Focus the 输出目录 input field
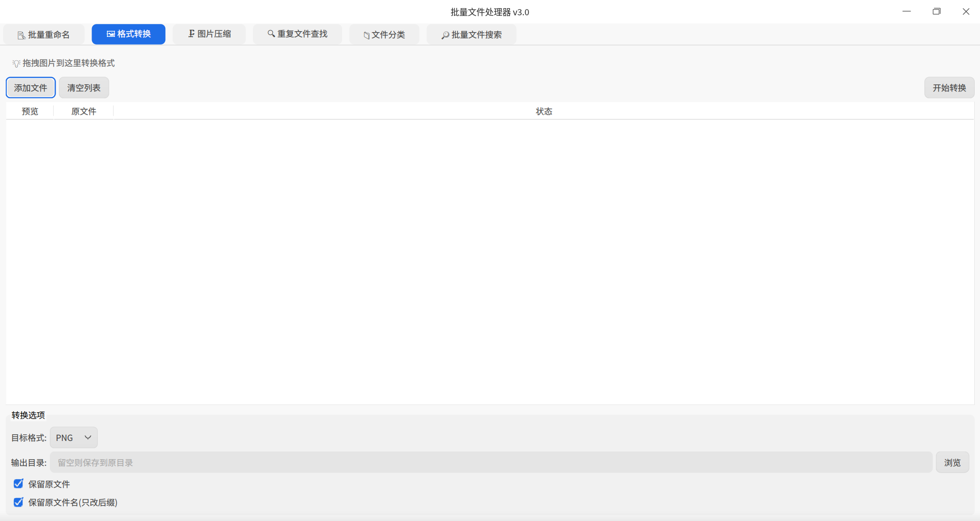 point(491,463)
